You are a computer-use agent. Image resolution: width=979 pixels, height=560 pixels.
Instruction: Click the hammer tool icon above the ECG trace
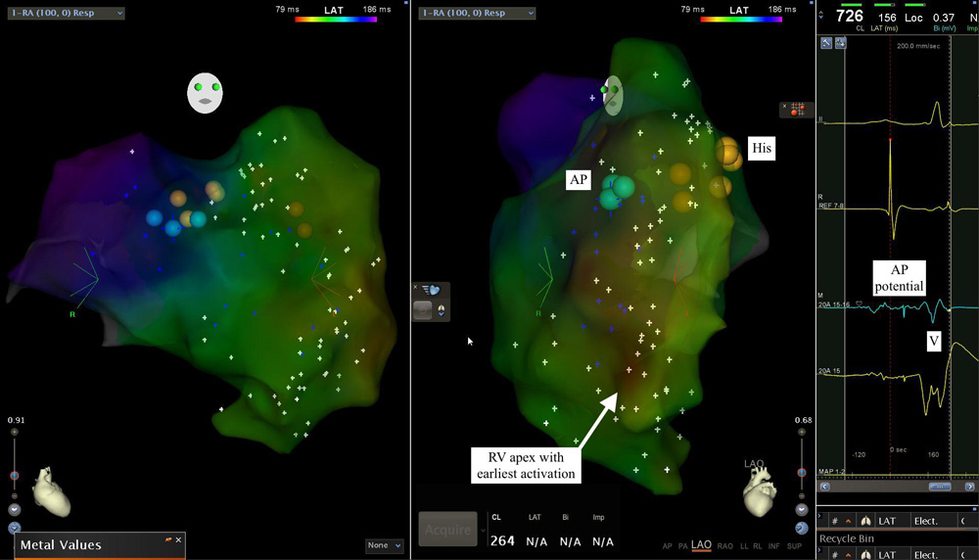[x=826, y=43]
